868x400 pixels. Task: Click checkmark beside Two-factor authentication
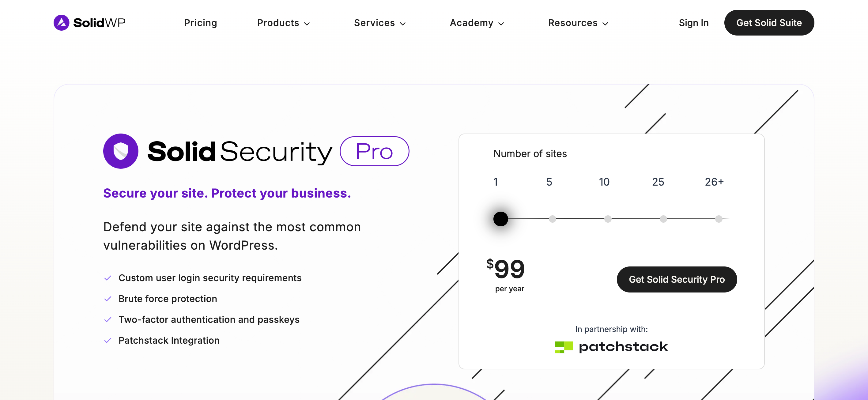(108, 320)
